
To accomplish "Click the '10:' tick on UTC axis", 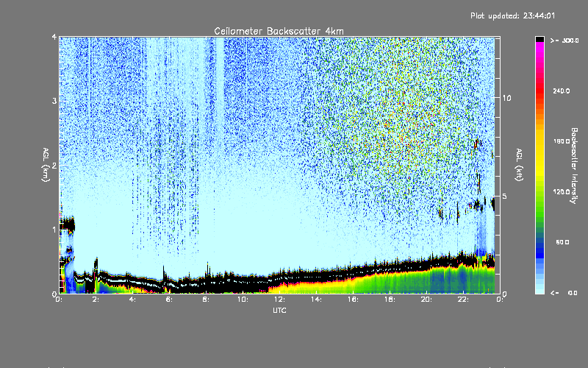I will pyautogui.click(x=243, y=300).
